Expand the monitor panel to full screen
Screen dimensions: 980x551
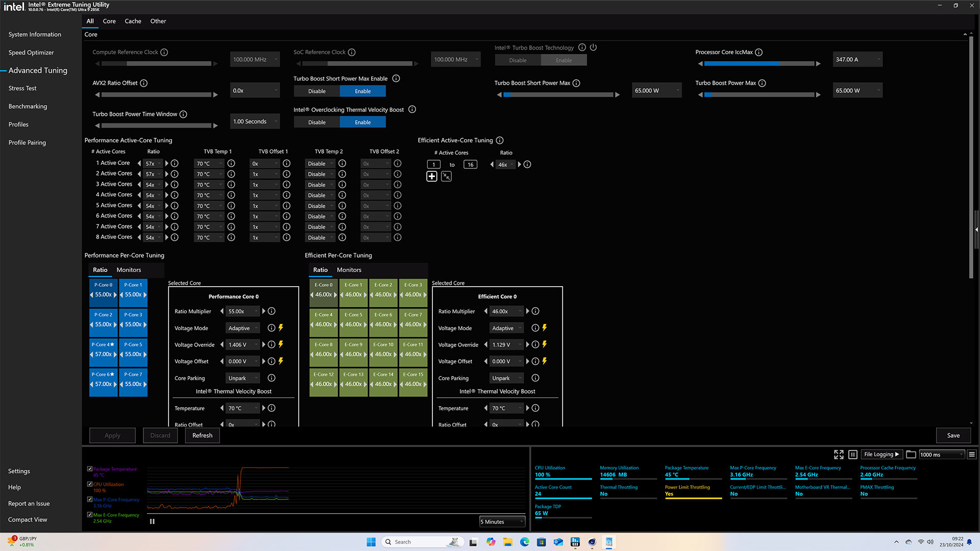839,455
